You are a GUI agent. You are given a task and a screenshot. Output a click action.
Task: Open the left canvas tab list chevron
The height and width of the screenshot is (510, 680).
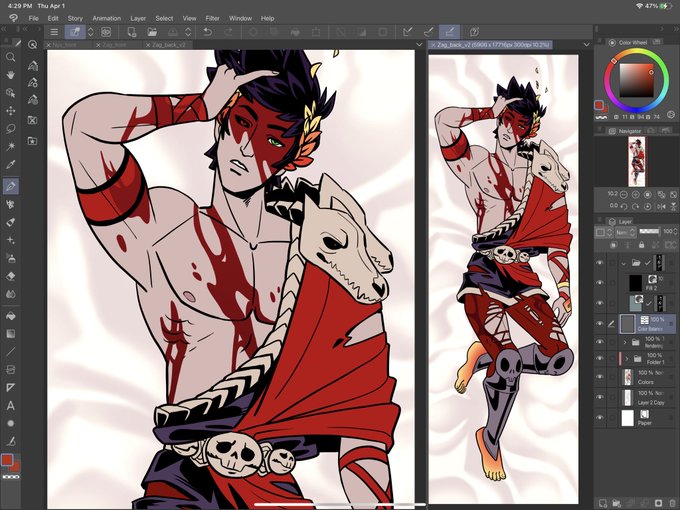click(x=419, y=44)
